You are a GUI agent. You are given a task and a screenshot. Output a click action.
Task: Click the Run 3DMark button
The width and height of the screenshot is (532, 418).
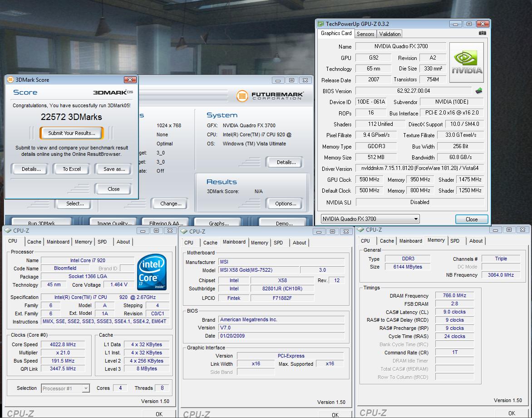(41, 223)
